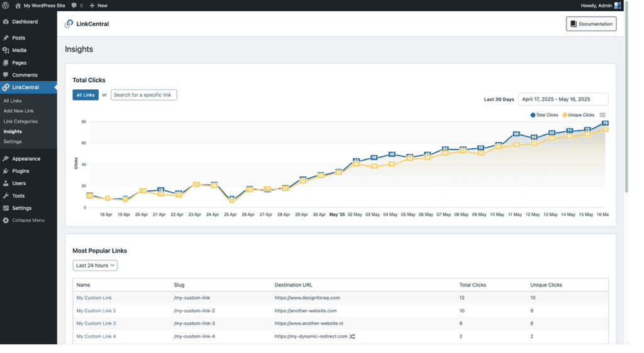Go to Link Categories in sidebar
The height and width of the screenshot is (353, 644).
[x=20, y=121]
